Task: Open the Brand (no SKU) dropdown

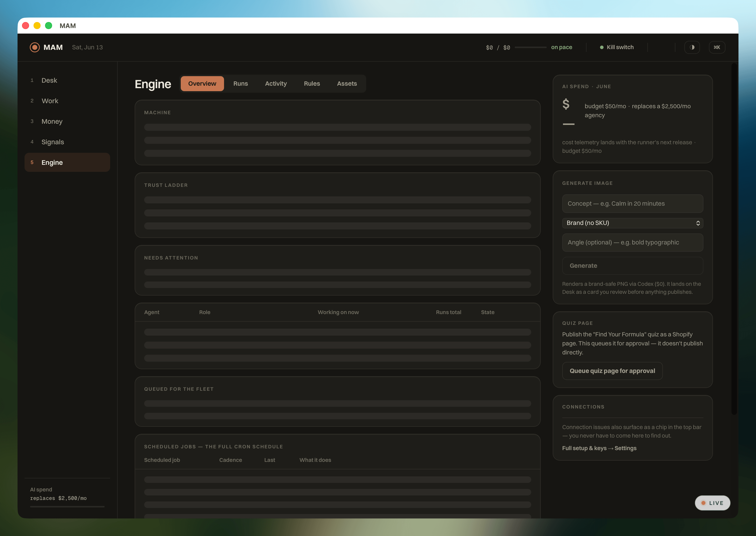Action: 633,223
